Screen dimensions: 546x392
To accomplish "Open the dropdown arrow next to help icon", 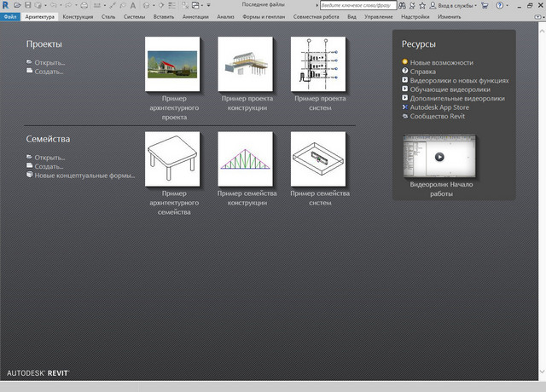I will coord(507,5).
